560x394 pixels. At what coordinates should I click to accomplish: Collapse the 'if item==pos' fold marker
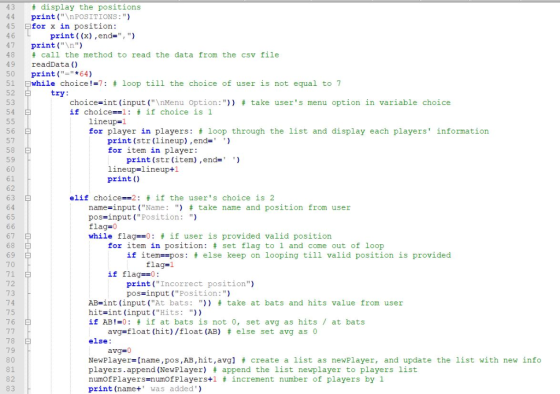point(28,255)
